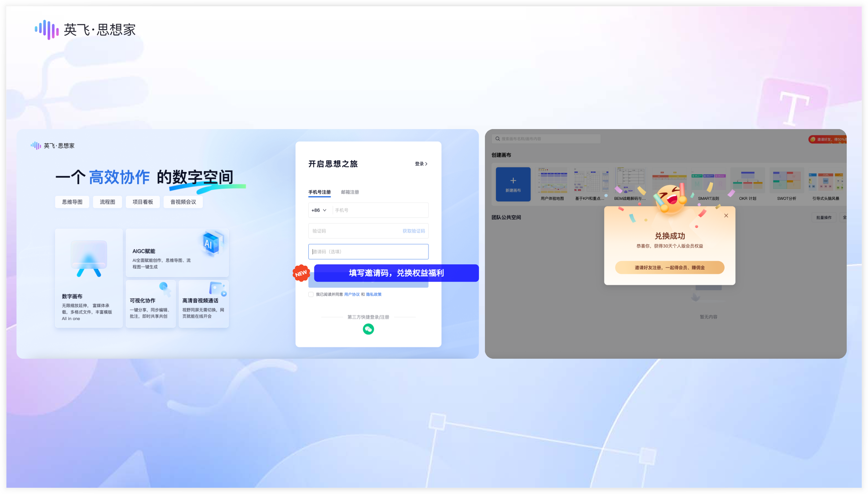Click the green WeChat login icon

368,329
